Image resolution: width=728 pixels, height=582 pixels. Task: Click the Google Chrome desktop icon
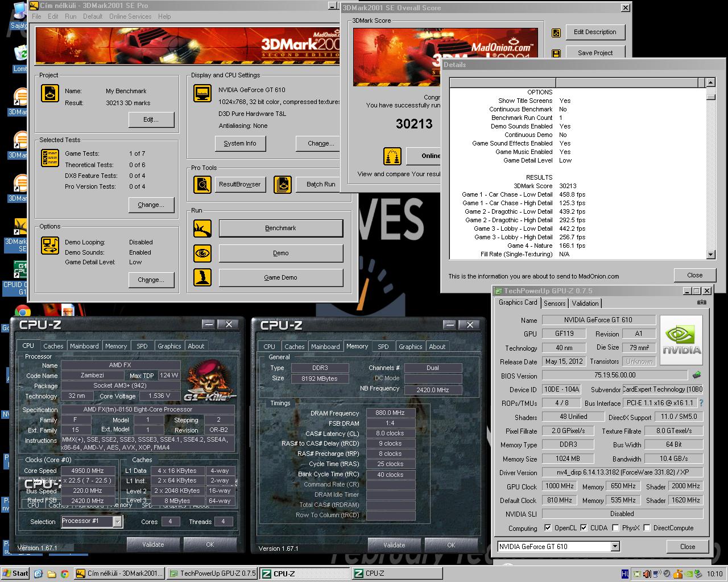coord(23,311)
